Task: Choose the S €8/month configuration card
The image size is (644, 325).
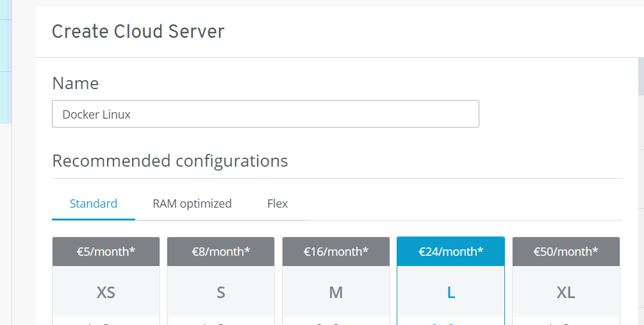Action: [221, 281]
